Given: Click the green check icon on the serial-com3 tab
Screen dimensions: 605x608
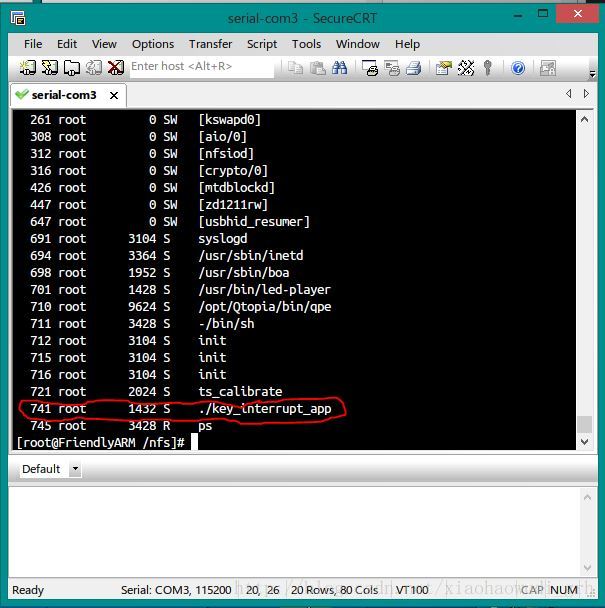Looking at the screenshot, I should coord(22,94).
